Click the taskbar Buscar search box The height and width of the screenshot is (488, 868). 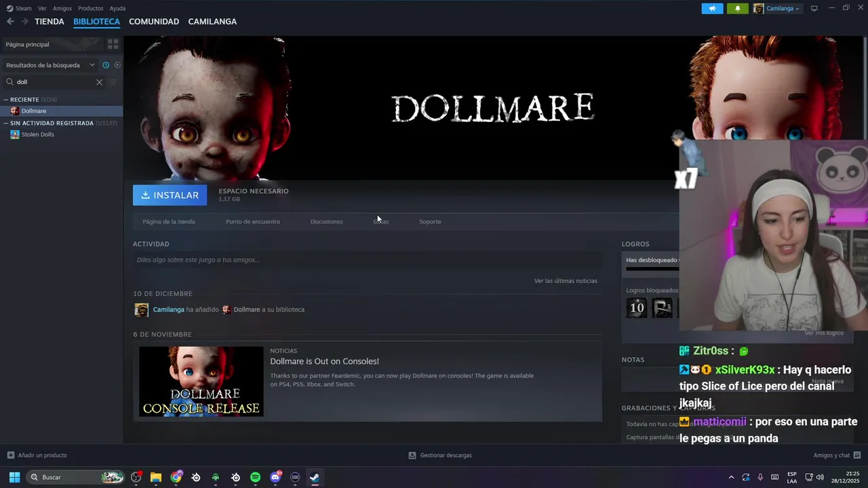(75, 477)
